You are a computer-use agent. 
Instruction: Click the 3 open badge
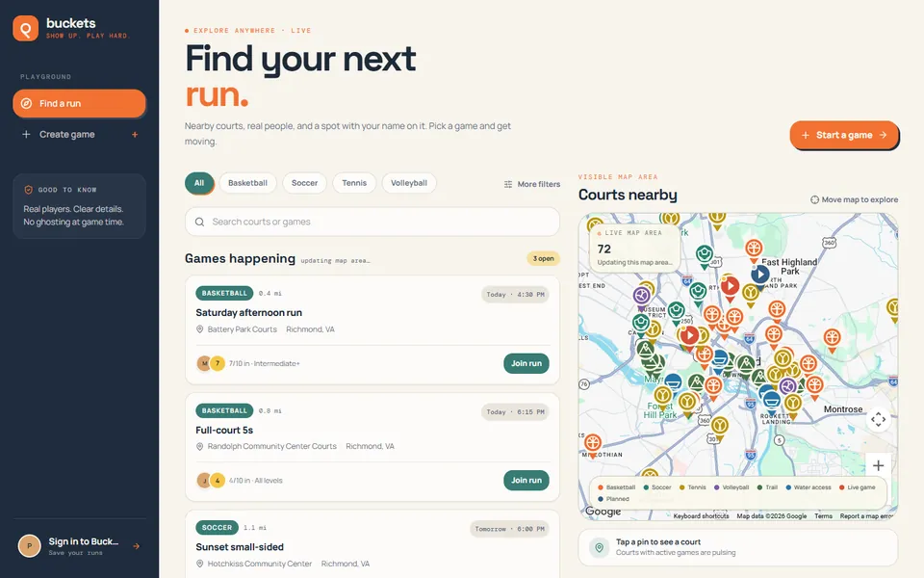click(x=543, y=258)
